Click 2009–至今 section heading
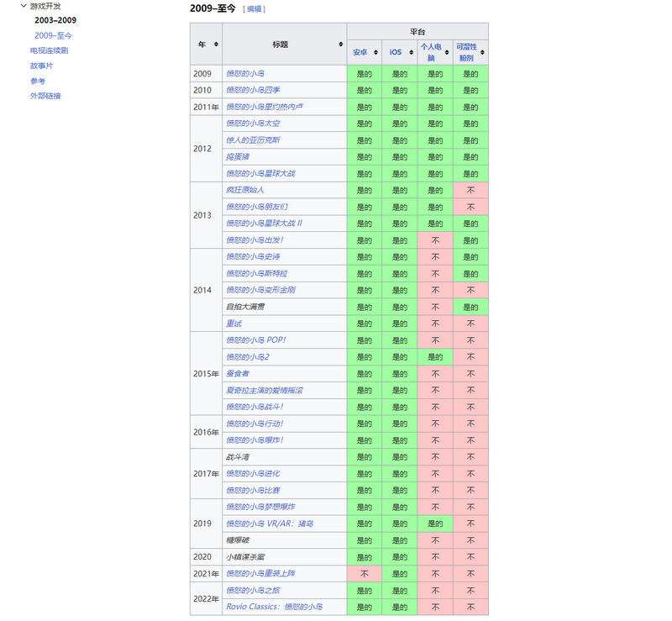This screenshot has width=672, height=621. (x=213, y=8)
